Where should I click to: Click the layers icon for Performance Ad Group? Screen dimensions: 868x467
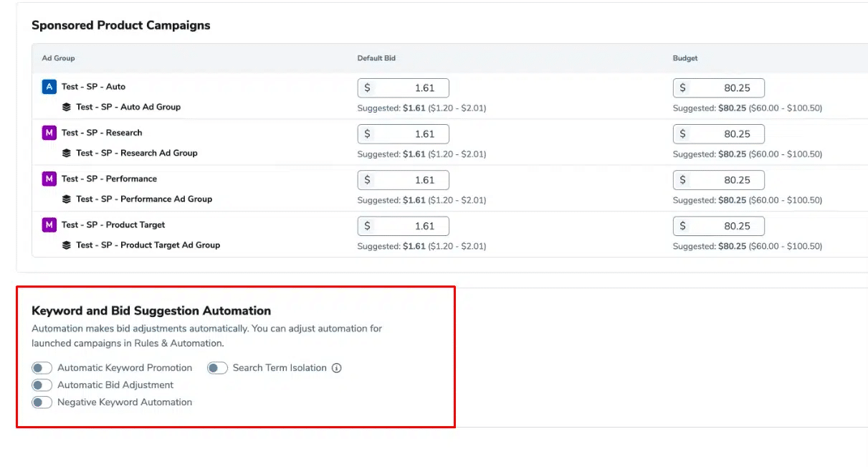[67, 199]
